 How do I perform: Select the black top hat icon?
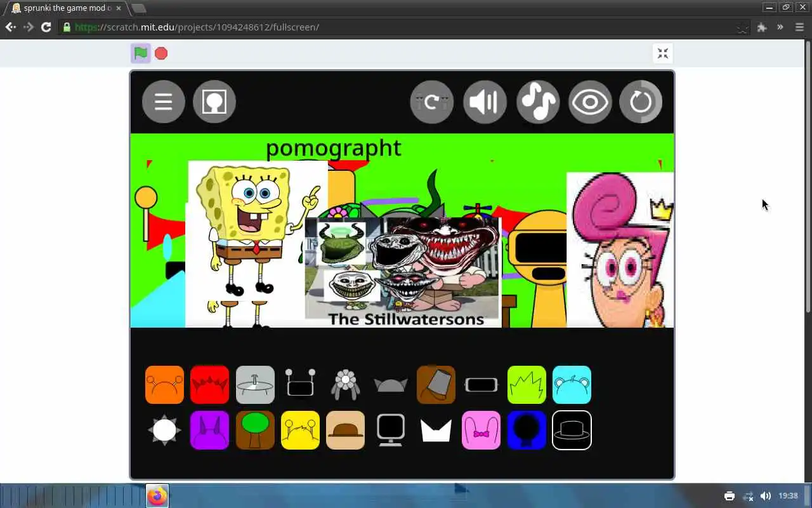[x=572, y=430]
